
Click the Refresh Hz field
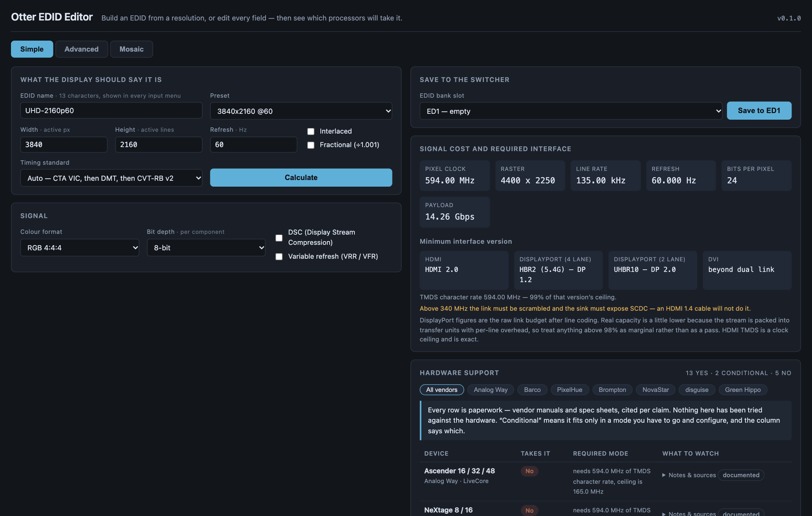[x=253, y=145]
